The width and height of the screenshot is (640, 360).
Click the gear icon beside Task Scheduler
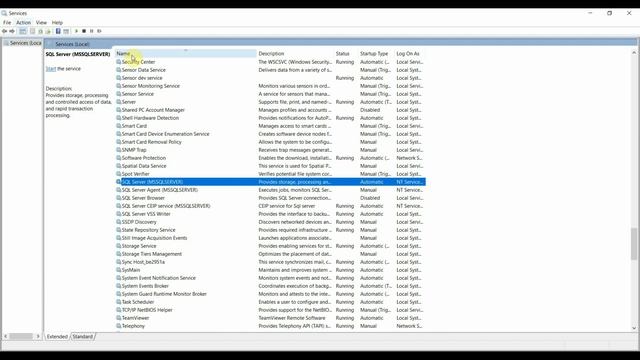click(119, 302)
